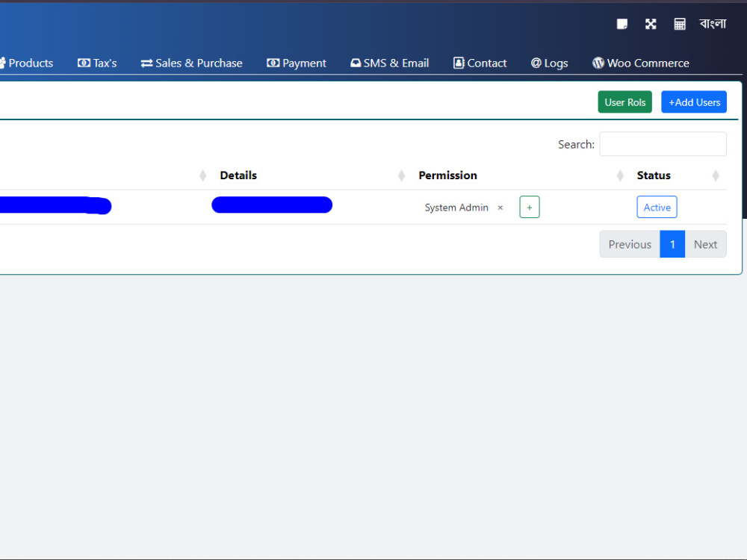Open the Sales & Purchase menu

(x=191, y=63)
